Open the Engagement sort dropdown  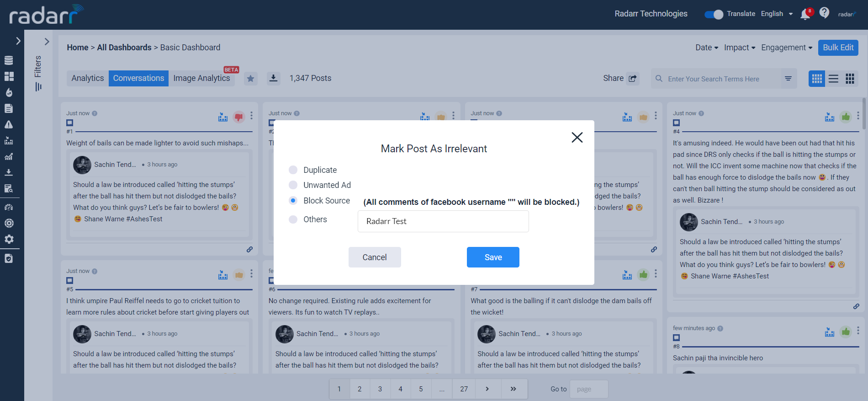pyautogui.click(x=787, y=48)
